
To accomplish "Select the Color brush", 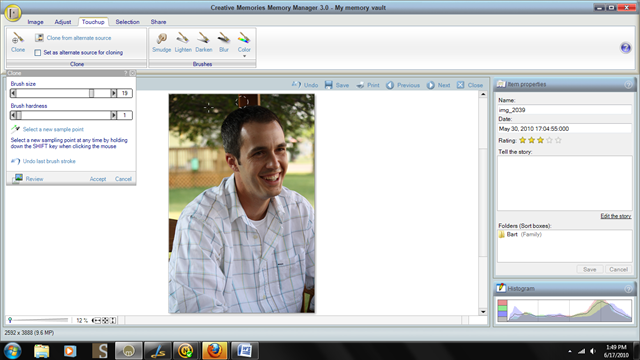I will pos(244,42).
